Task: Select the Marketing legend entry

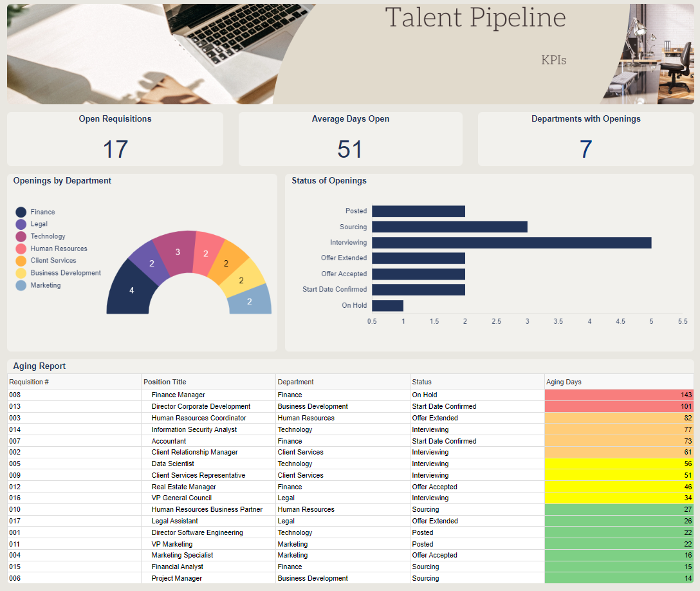Action: (39, 285)
